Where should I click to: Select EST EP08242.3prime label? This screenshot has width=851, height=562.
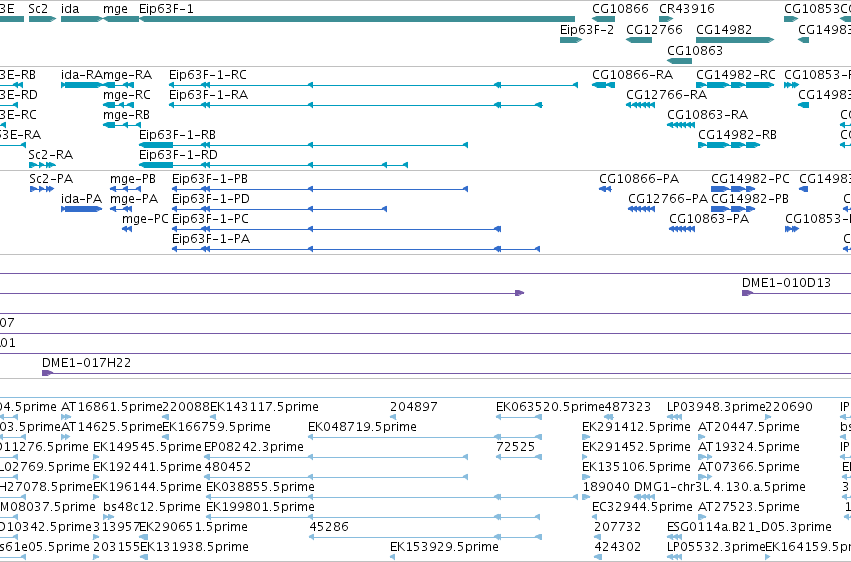pos(253,447)
